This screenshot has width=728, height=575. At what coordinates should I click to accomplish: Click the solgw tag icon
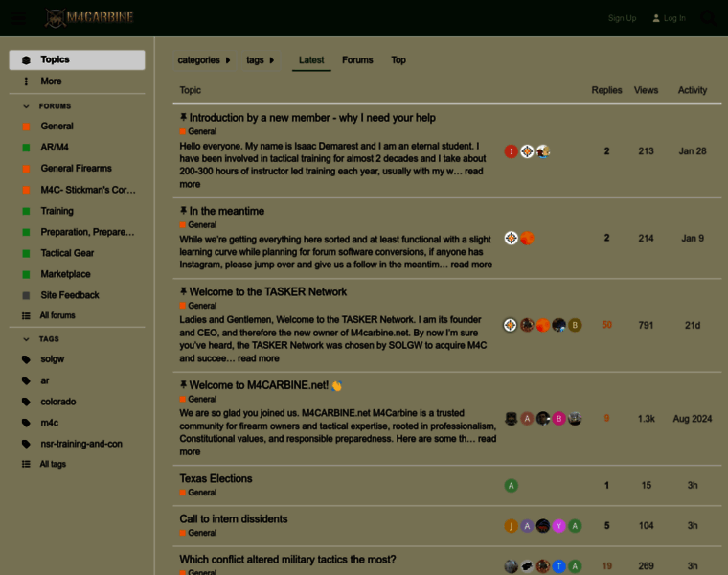coord(27,359)
